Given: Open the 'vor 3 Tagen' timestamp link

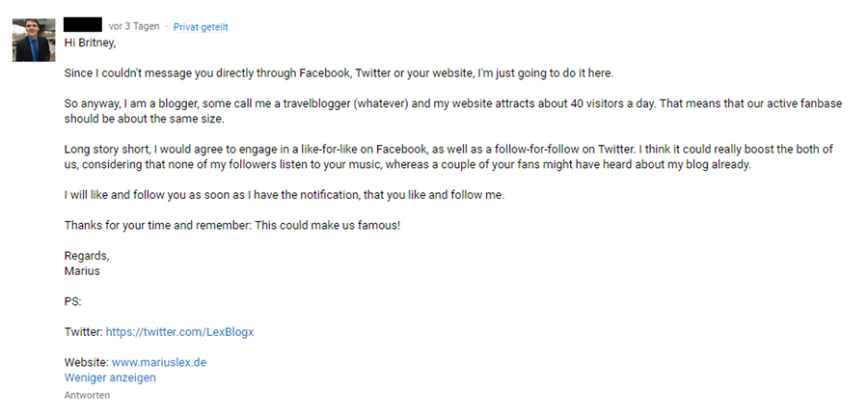Looking at the screenshot, I should tap(134, 26).
